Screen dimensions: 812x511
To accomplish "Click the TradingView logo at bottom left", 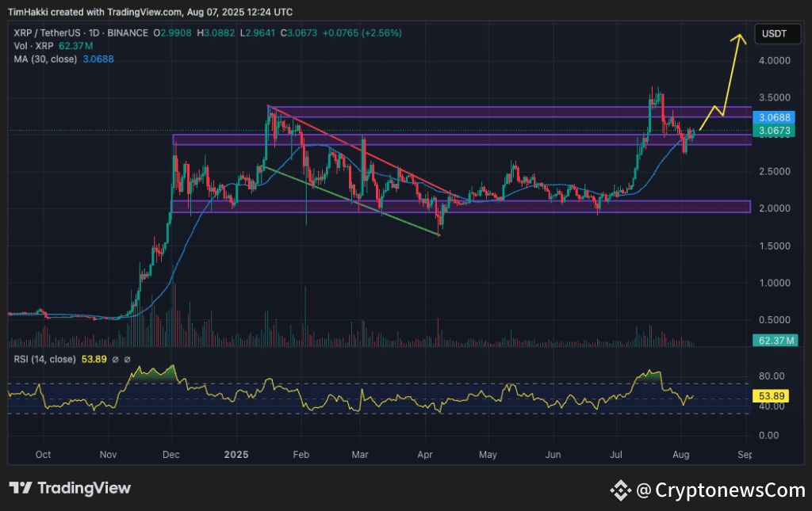I will pos(70,488).
